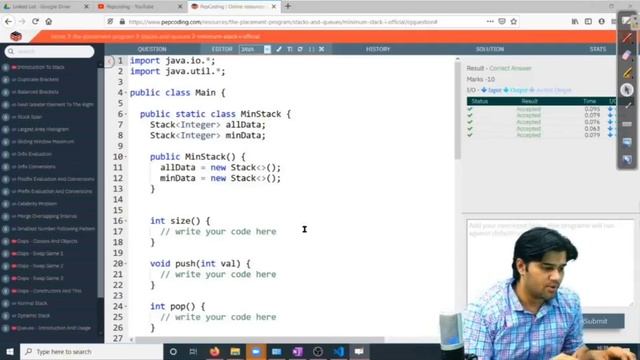Download the Output file link
The width and height of the screenshot is (640, 360).
(516, 90)
